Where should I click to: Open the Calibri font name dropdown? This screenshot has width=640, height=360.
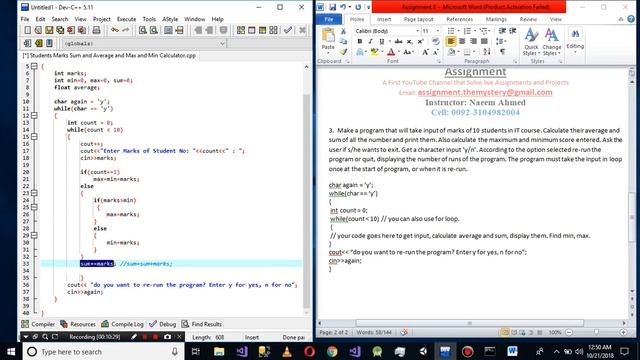tap(417, 31)
